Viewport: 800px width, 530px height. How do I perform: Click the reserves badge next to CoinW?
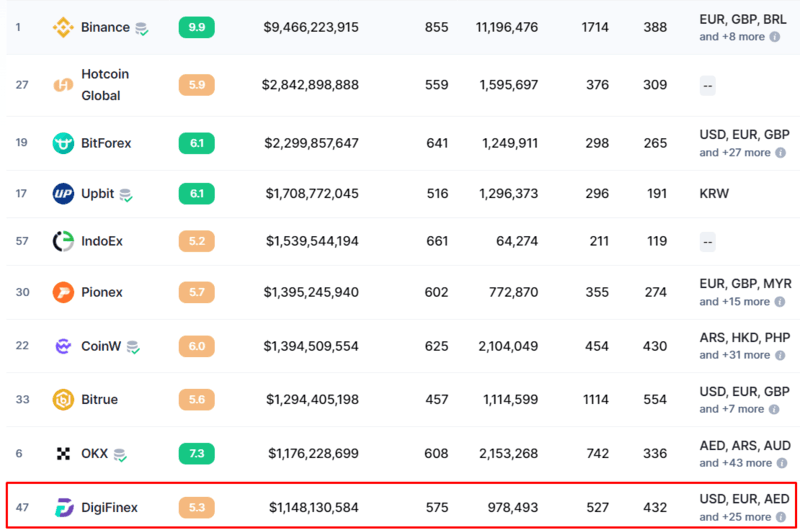(133, 347)
